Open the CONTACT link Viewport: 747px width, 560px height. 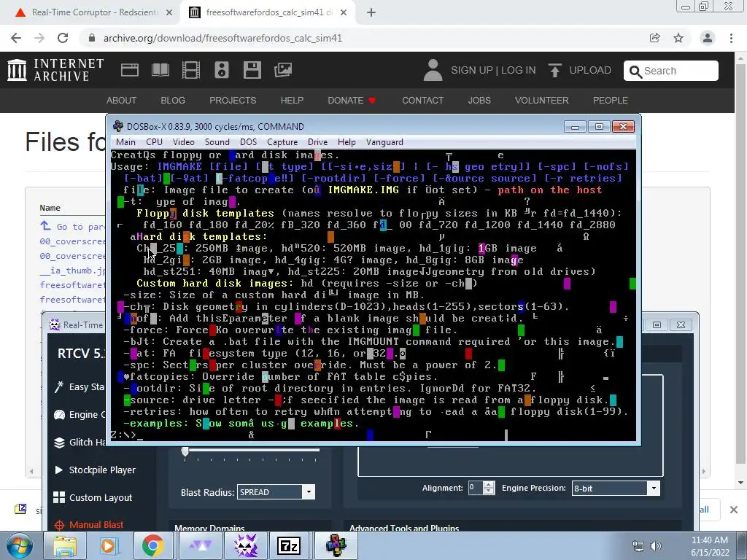[422, 101]
